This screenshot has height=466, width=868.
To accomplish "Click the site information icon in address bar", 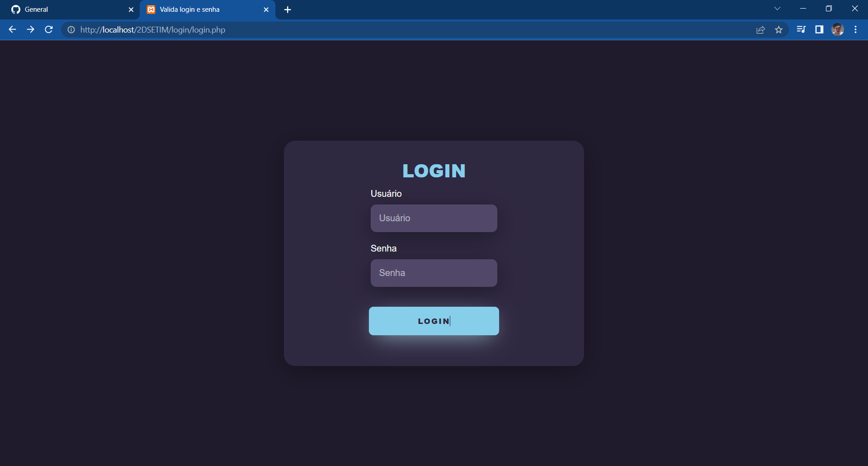I will click(71, 30).
